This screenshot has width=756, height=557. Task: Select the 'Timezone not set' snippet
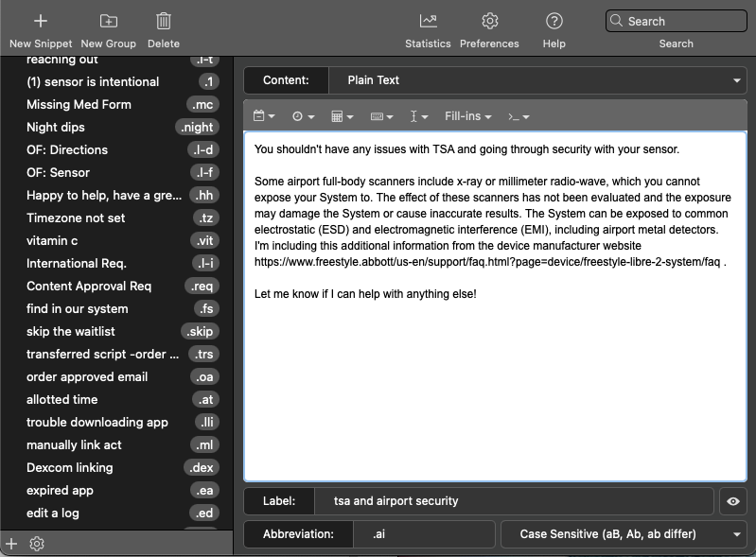tap(116, 218)
